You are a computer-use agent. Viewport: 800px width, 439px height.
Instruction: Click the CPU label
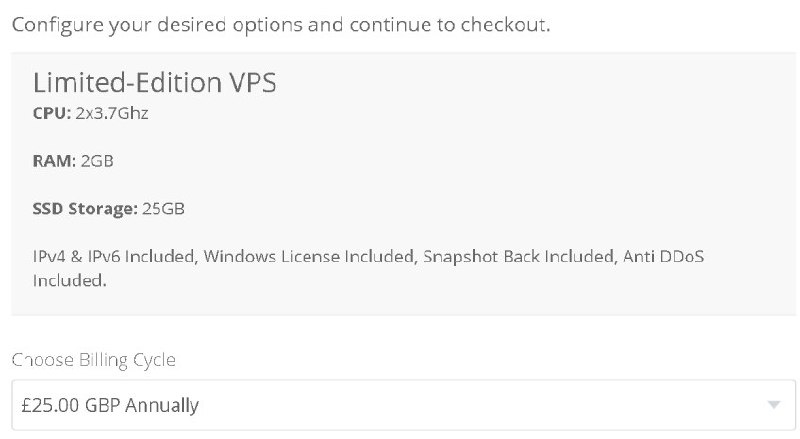point(52,114)
